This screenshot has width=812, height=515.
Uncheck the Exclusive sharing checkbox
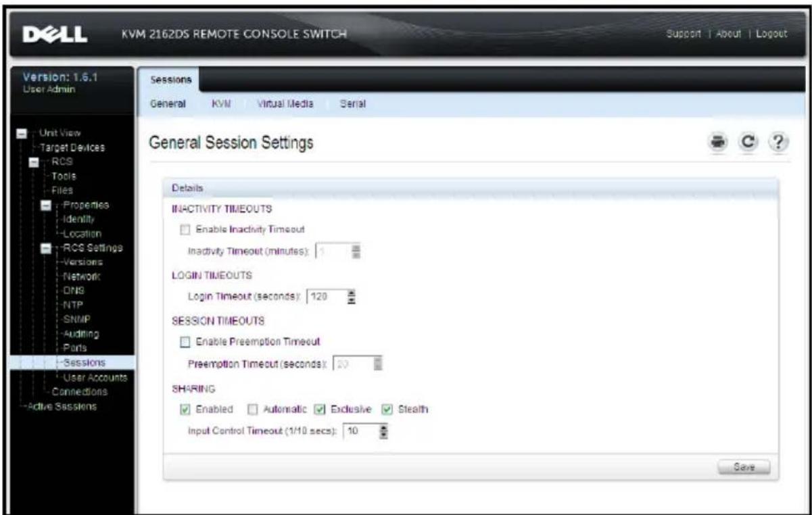(321, 409)
